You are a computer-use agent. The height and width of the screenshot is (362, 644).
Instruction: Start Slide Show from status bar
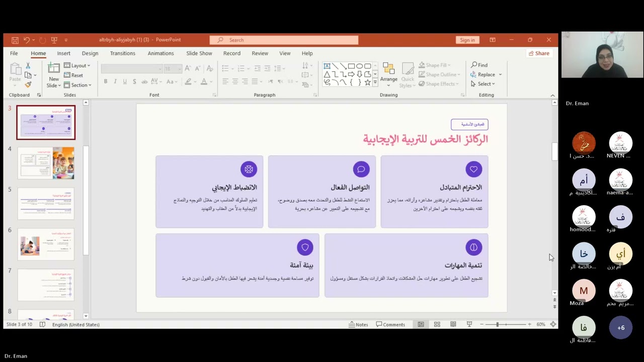(469, 325)
